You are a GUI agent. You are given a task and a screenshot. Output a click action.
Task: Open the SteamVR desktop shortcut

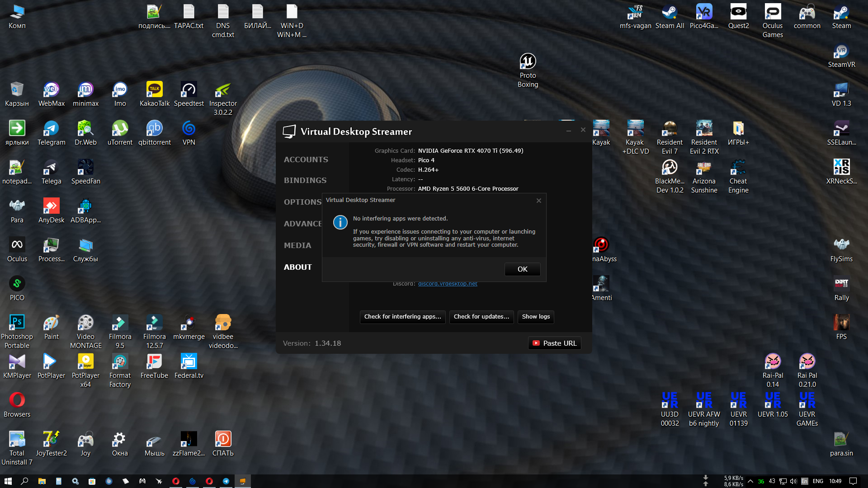[x=841, y=56]
